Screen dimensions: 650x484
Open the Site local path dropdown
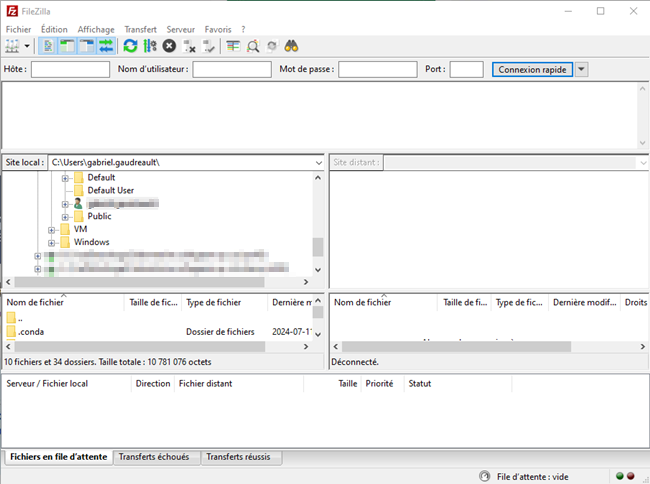coord(318,163)
